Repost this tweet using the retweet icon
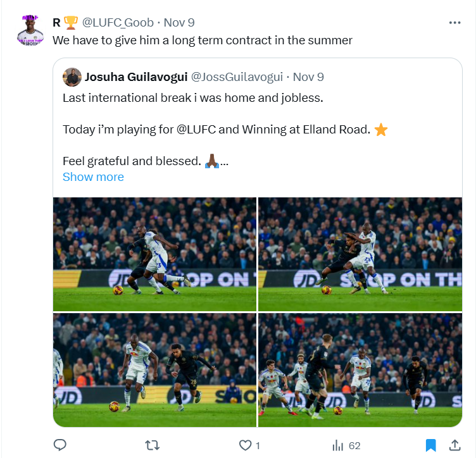 pos(152,445)
